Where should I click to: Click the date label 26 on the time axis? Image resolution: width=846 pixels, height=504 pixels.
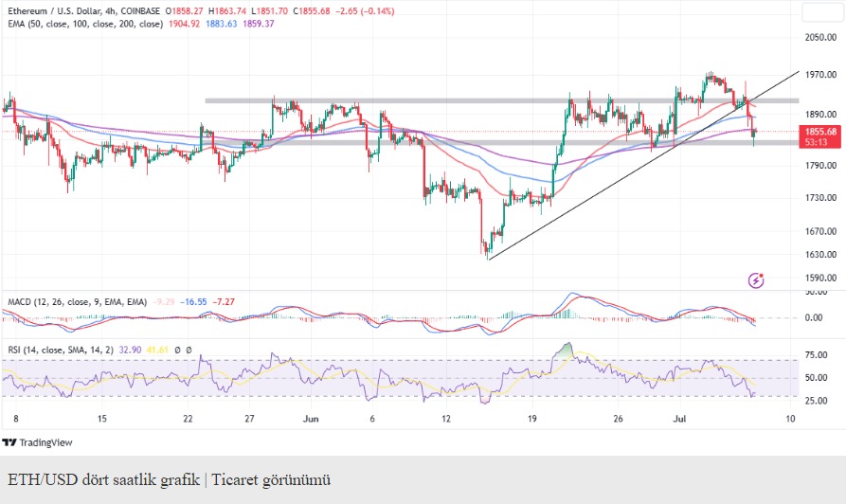click(x=618, y=419)
